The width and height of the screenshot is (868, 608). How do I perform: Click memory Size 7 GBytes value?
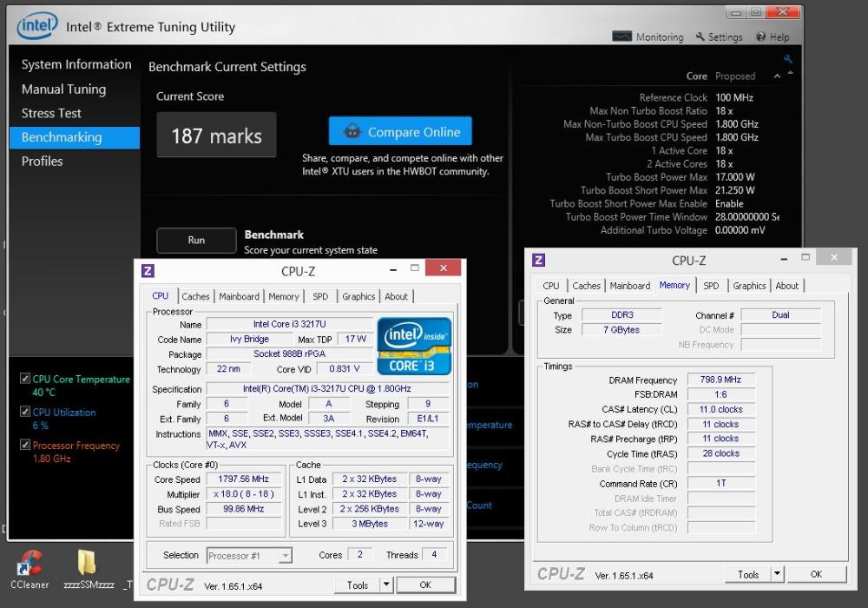(x=621, y=329)
